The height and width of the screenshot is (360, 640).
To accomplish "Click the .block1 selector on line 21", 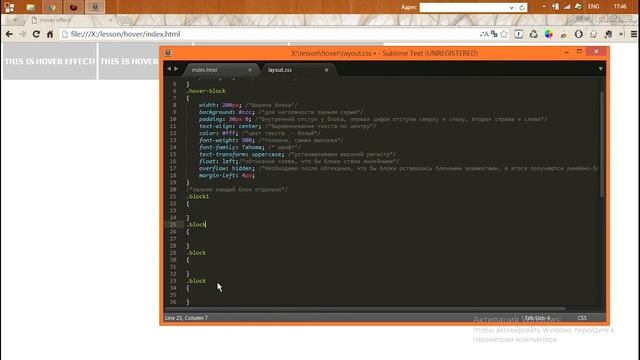I will (x=198, y=196).
